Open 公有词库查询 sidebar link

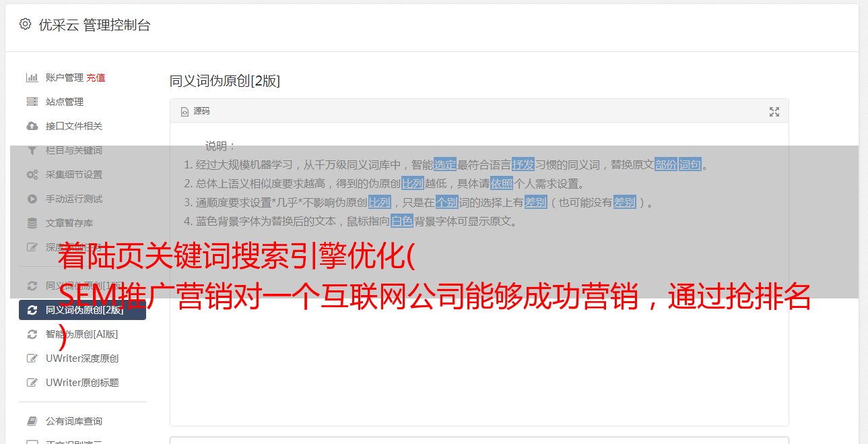click(x=82, y=421)
